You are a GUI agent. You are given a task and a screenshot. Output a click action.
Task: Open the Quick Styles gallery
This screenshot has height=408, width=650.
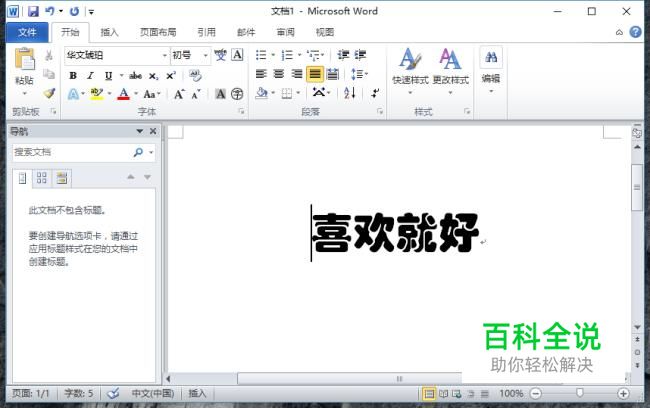[410, 71]
